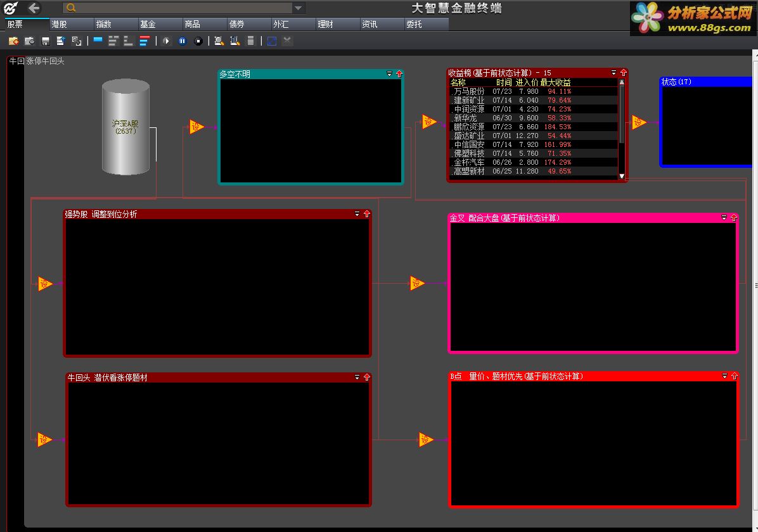
Task: Click the filter triangle feeding 强势股 panel
Action: 45,284
